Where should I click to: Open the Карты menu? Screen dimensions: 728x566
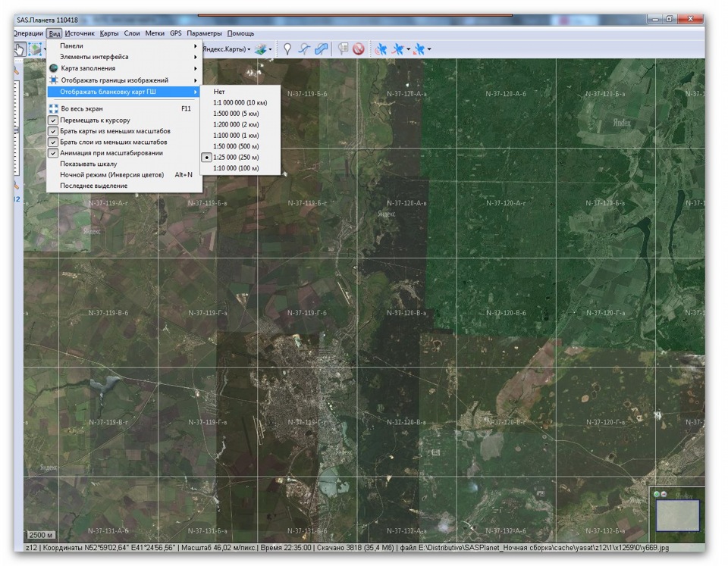click(109, 33)
